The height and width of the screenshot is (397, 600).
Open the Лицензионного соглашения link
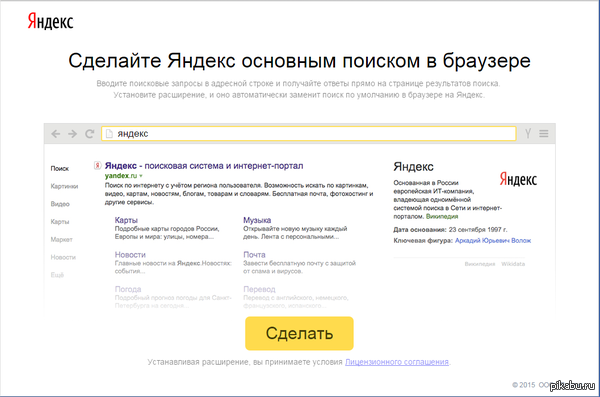point(397,362)
